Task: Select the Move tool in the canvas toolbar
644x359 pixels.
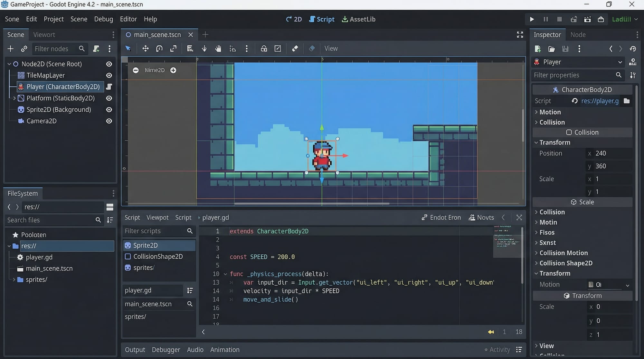Action: coord(145,48)
